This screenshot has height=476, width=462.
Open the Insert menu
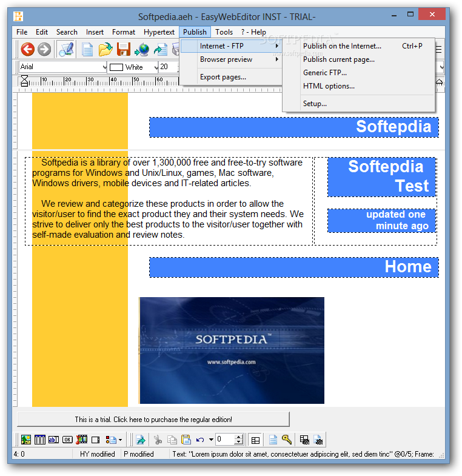click(x=95, y=32)
